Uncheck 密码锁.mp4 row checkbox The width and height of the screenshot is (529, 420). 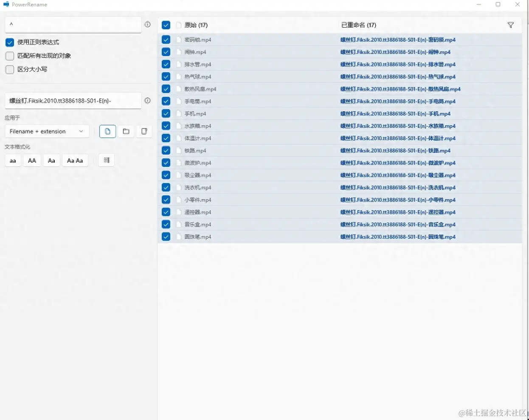[x=166, y=39]
